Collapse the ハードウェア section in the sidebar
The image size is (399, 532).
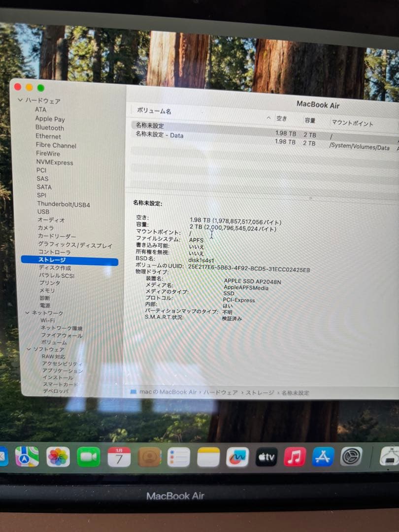pos(20,101)
